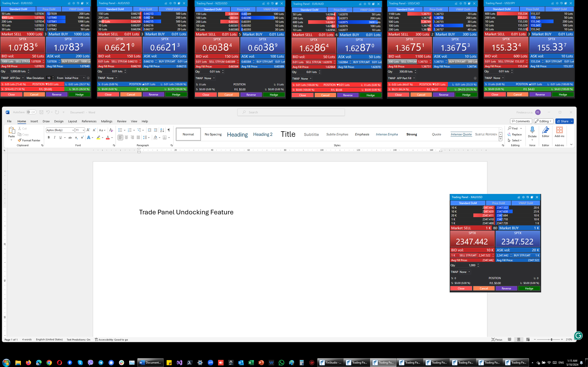
Task: Toggle AutoSave switch in Word
Action: 31,112
